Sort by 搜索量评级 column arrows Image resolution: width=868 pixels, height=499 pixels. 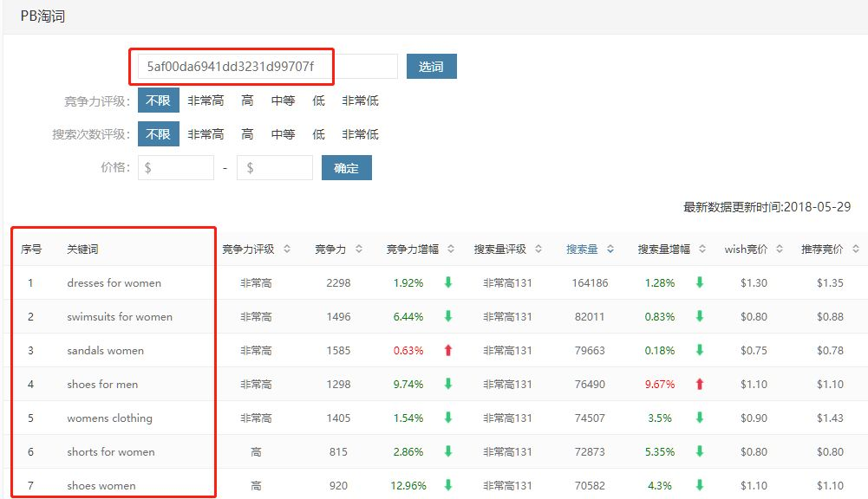[x=538, y=249]
